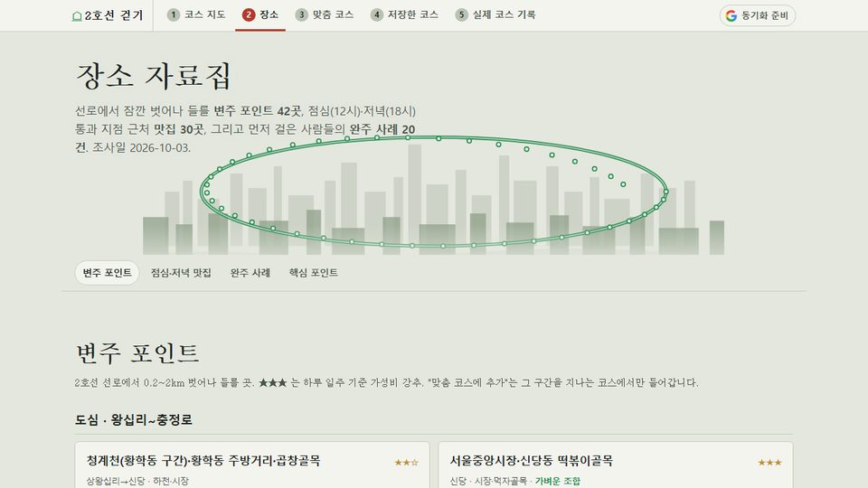Viewport: 868px width, 488px height.
Task: Open the 청계천(황학동 구간) place card
Action: [252, 465]
